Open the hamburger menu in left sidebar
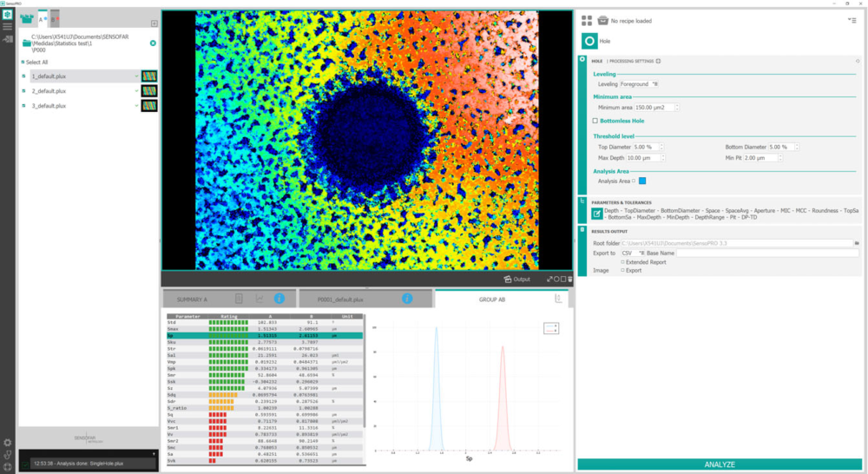This screenshot has width=868, height=474. click(x=8, y=28)
